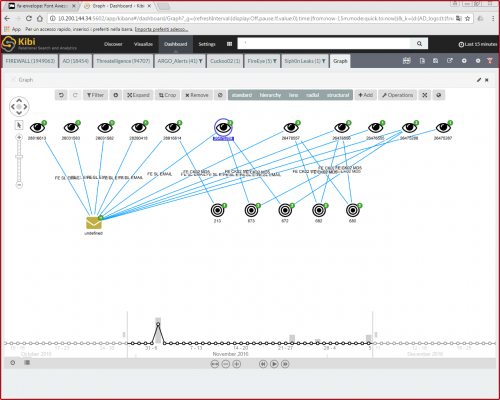Viewport: 500px width, 400px height.
Task: Select target node 213
Action: 217,210
